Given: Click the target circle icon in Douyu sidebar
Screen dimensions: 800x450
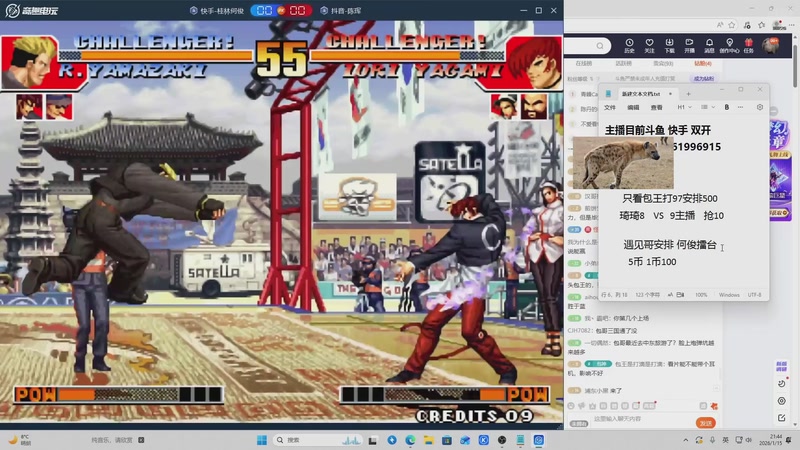Looking at the screenshot, I should pos(781,401).
